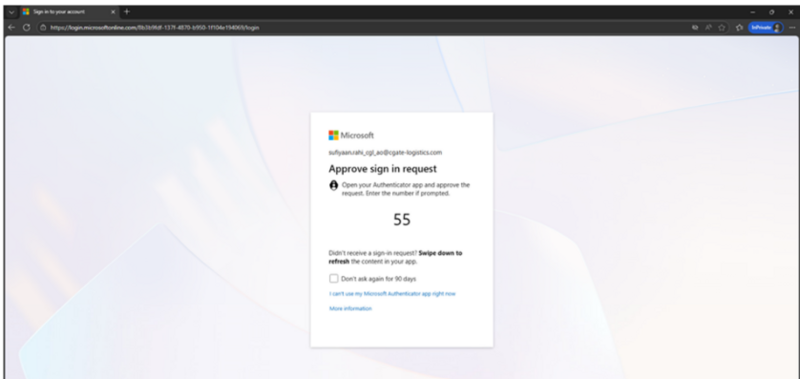This screenshot has height=379, width=800.
Task: Click the 'Approve sign in request' heading
Action: point(383,169)
